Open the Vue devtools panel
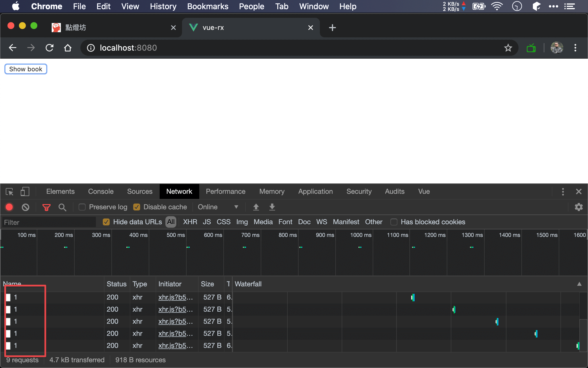 click(424, 191)
